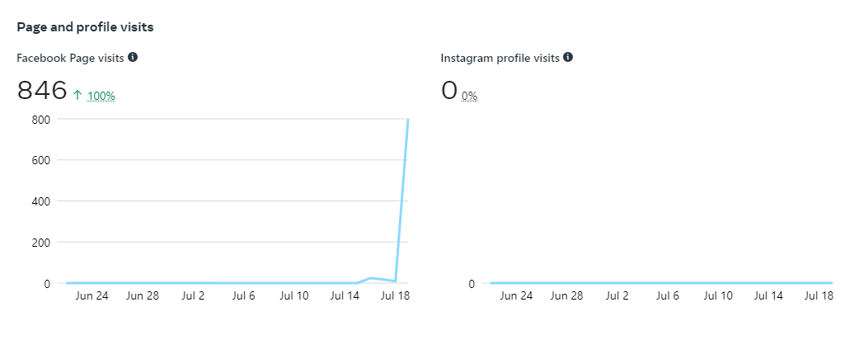The width and height of the screenshot is (868, 340).
Task: Select the Page and profile visits heading
Action: 86,27
